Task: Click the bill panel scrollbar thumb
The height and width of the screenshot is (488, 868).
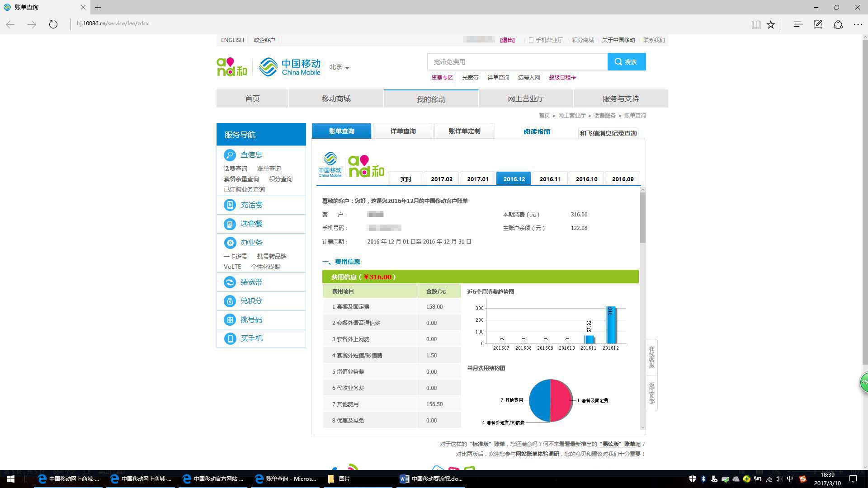Action: (643, 217)
